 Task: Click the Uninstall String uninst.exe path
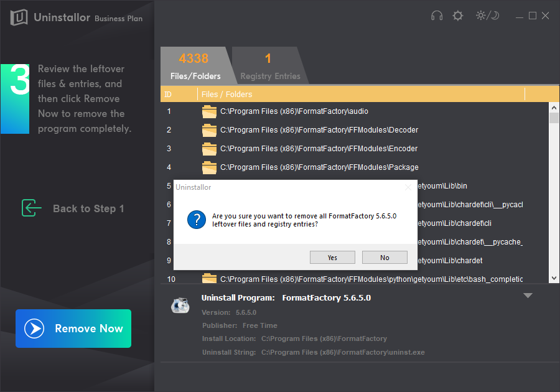coord(343,352)
